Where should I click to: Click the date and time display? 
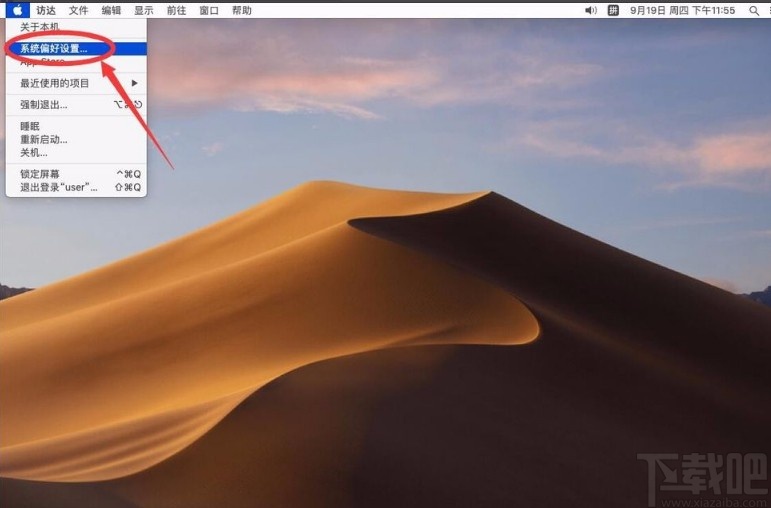point(683,10)
